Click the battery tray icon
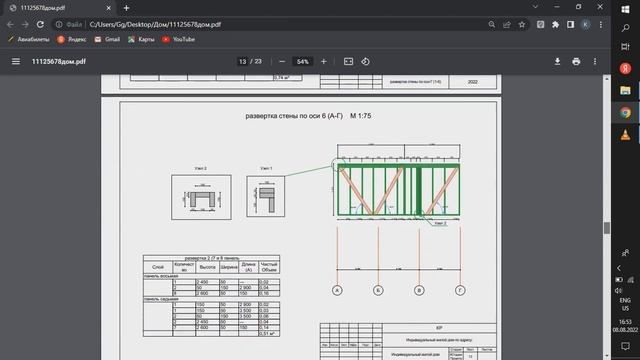The image size is (640, 360). click(619, 280)
